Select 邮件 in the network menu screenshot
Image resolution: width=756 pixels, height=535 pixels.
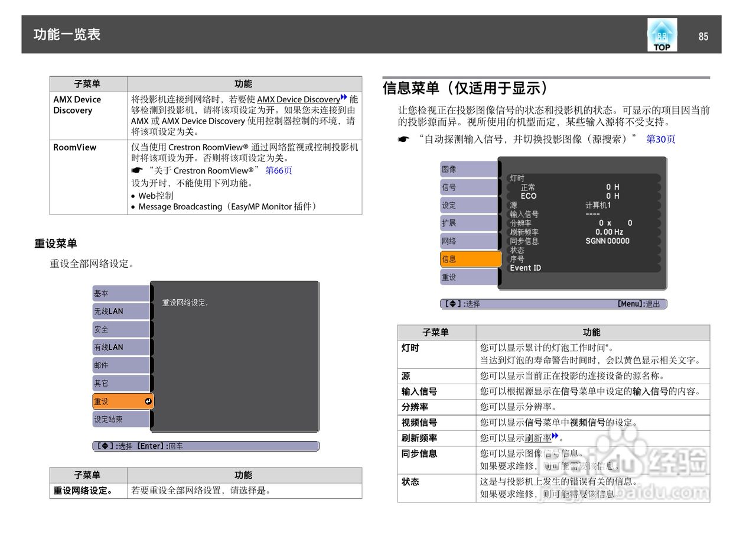121,365
